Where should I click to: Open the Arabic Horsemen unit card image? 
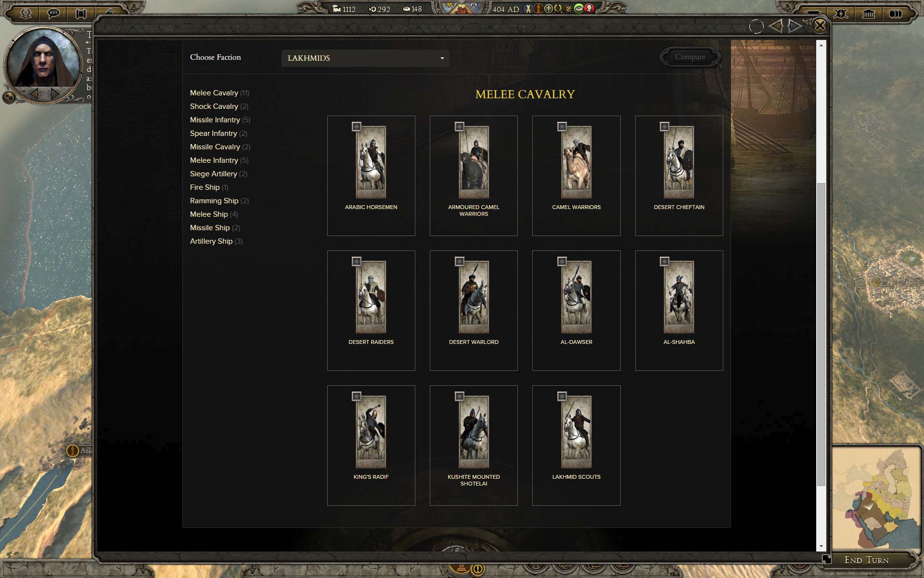(x=371, y=162)
